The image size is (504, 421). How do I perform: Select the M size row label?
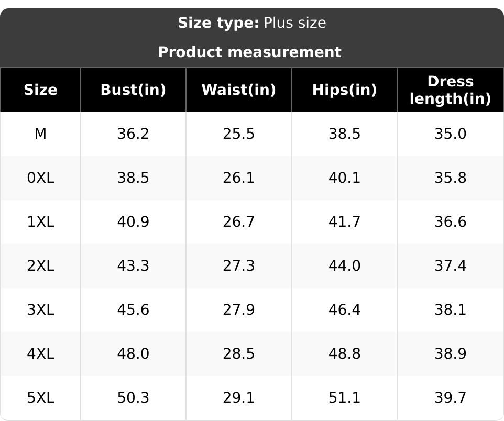pos(40,134)
